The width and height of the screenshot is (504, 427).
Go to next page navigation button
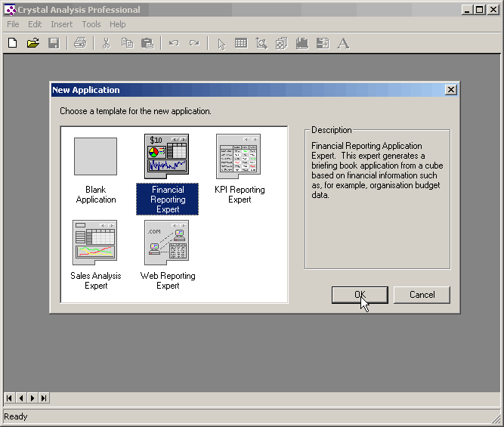point(32,398)
